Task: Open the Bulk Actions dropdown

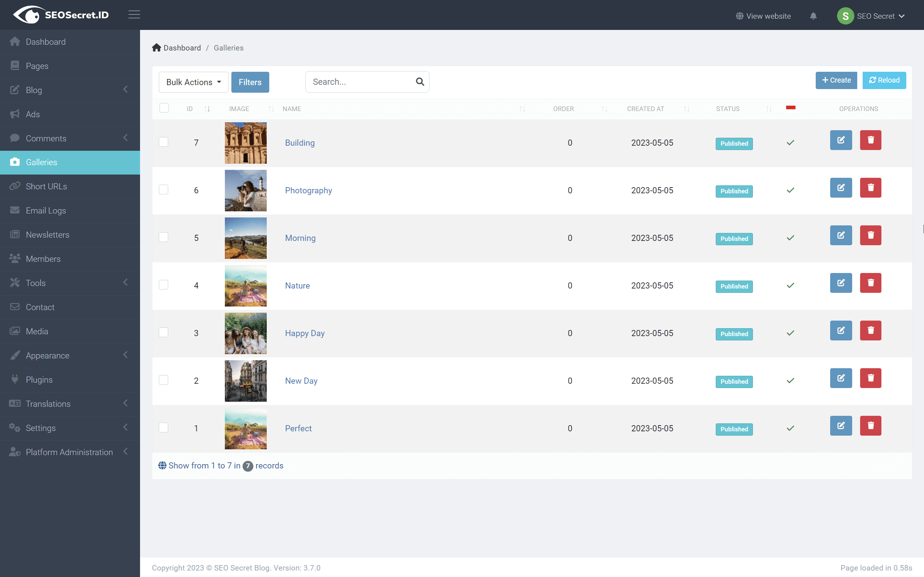Action: pyautogui.click(x=193, y=82)
